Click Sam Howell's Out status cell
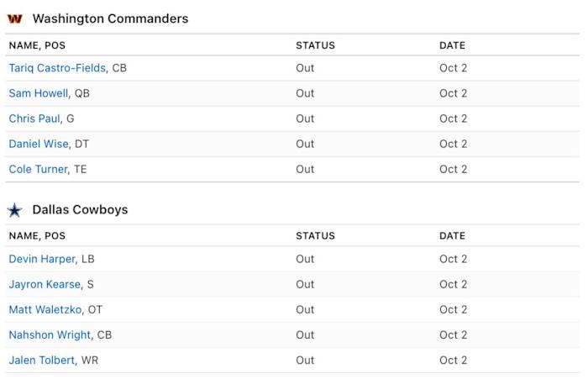The image size is (588, 379). tap(305, 93)
